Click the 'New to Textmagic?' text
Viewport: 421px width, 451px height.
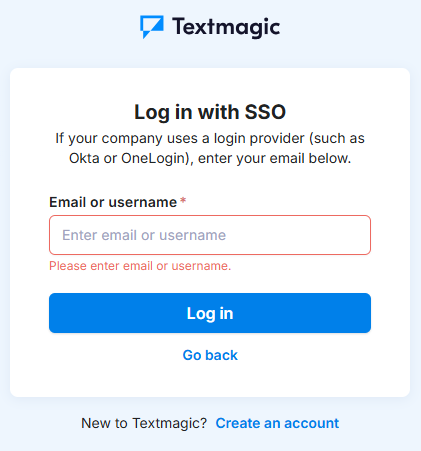pyautogui.click(x=144, y=423)
